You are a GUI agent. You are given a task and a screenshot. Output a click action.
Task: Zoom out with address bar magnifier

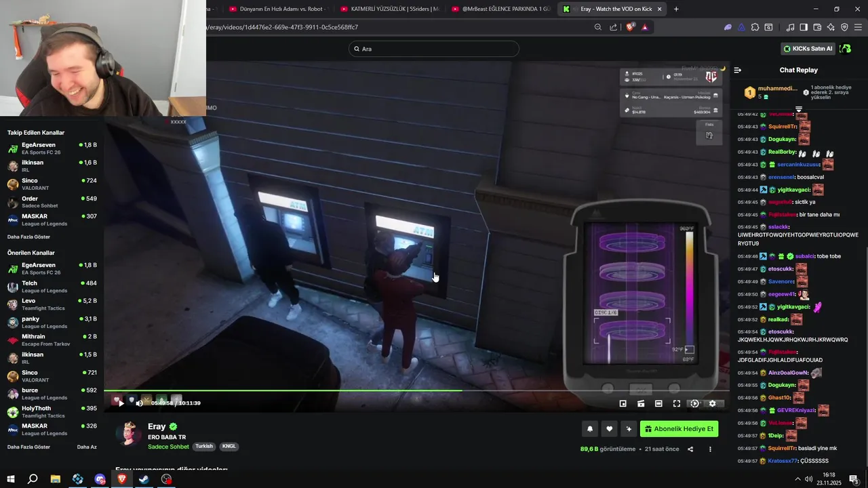click(x=597, y=27)
